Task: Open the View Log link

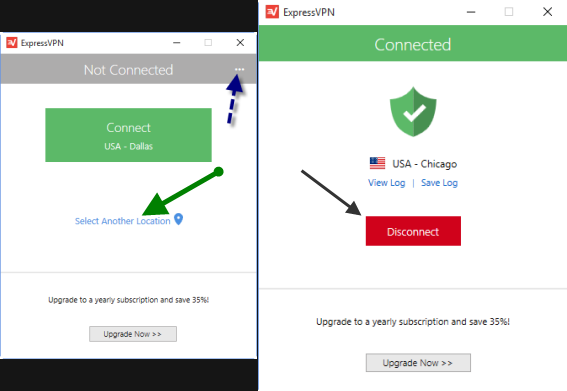Action: tap(387, 183)
